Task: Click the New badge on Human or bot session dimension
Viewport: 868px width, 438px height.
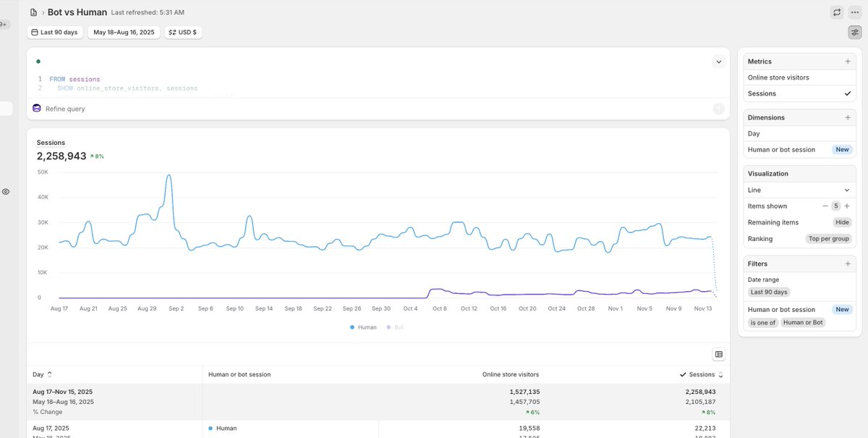Action: coord(842,150)
